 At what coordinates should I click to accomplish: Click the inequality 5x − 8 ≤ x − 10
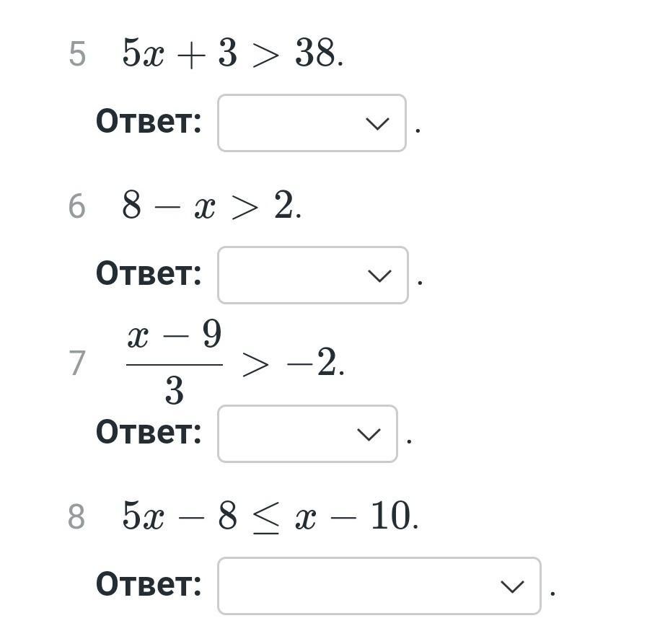pos(270,517)
